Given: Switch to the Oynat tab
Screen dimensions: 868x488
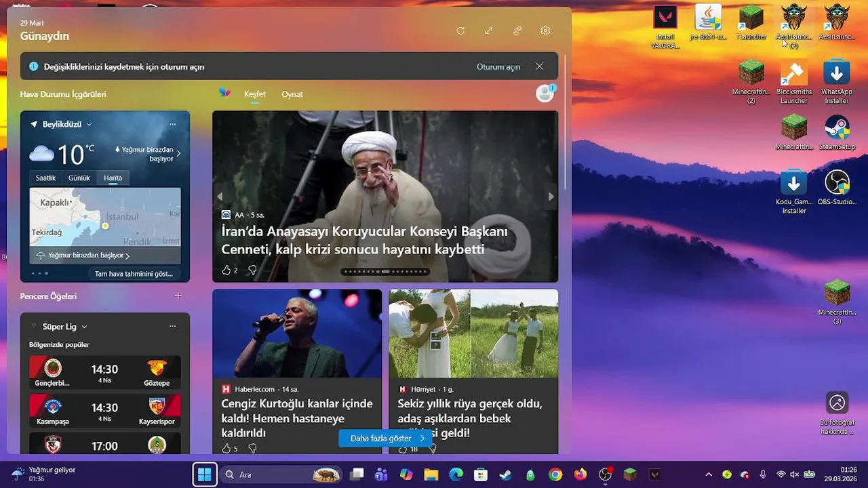Looking at the screenshot, I should [x=292, y=94].
